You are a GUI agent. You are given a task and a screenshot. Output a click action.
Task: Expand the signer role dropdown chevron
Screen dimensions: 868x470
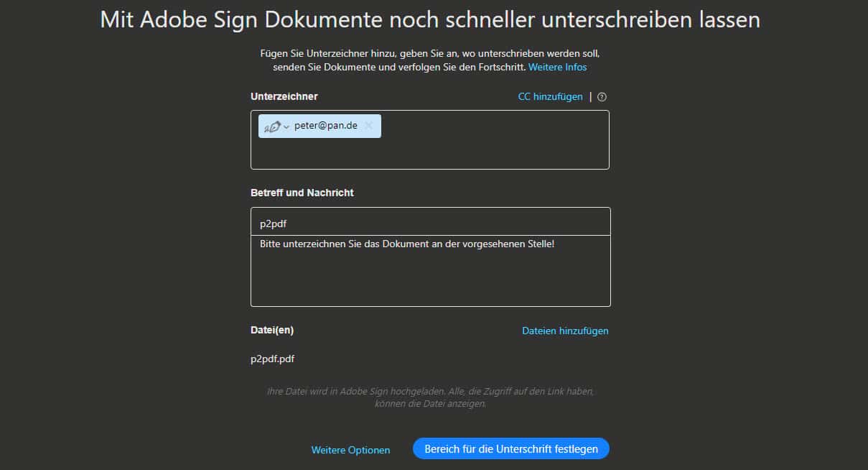[286, 127]
